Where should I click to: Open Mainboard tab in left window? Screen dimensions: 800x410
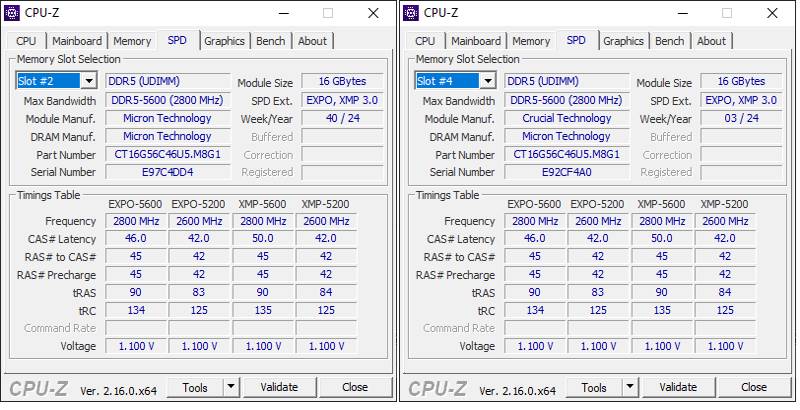coord(77,41)
